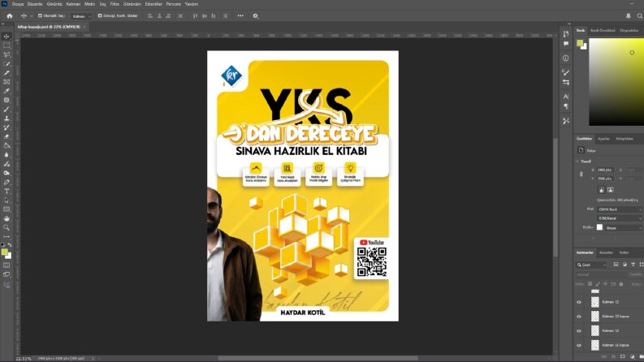This screenshot has height=362, width=644.
Task: Select the Pen tool
Action: 6,183
